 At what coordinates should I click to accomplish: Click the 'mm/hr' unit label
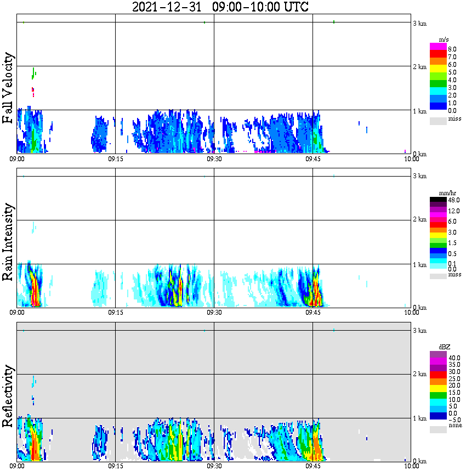pyautogui.click(x=447, y=193)
